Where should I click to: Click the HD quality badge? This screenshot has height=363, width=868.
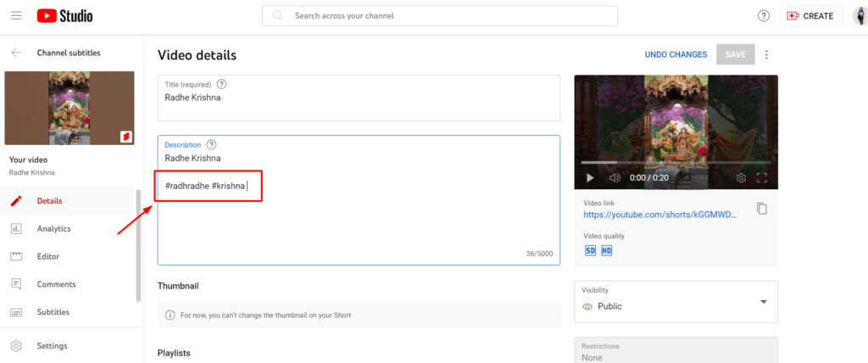pyautogui.click(x=607, y=250)
